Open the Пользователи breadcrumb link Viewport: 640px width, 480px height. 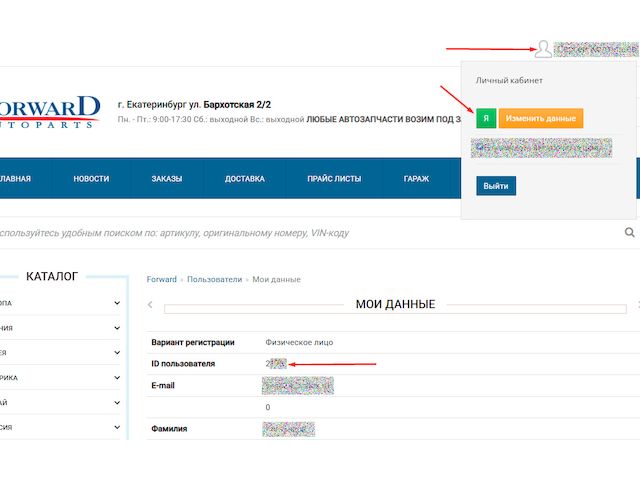[214, 279]
